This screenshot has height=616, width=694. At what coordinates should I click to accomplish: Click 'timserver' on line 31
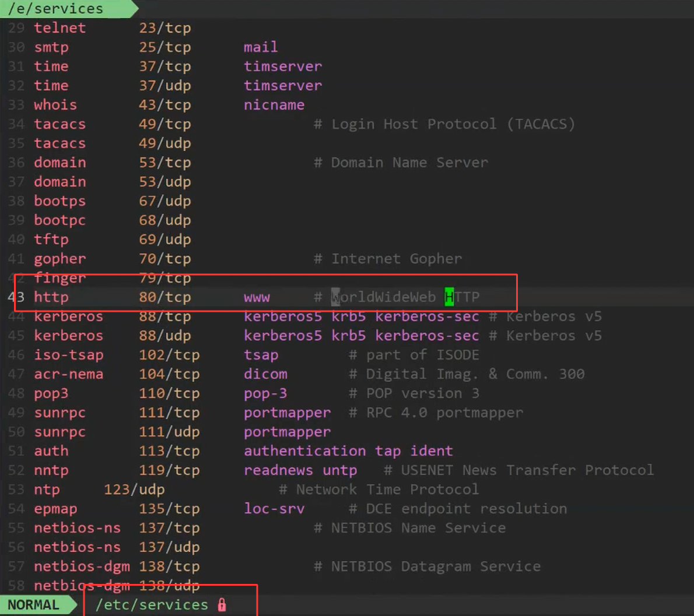coord(283,66)
